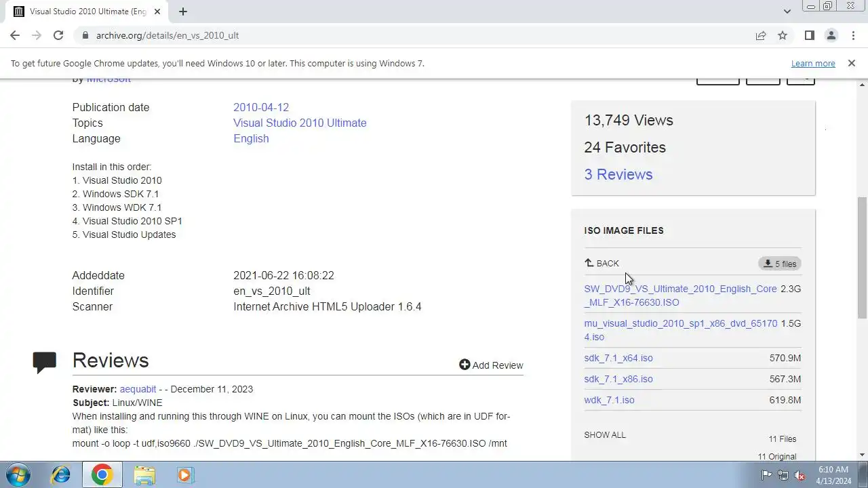This screenshot has height=488, width=868.
Task: Switch to Chrome in taskbar
Action: click(x=102, y=474)
